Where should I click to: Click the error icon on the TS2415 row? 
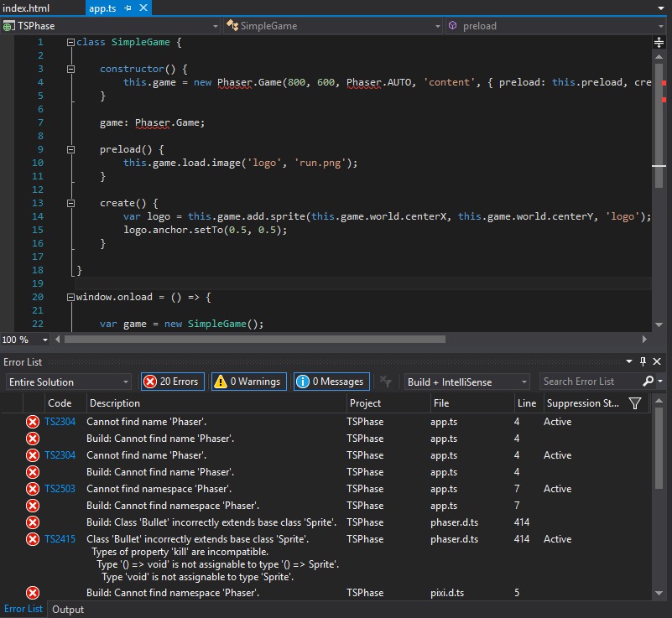(33, 539)
